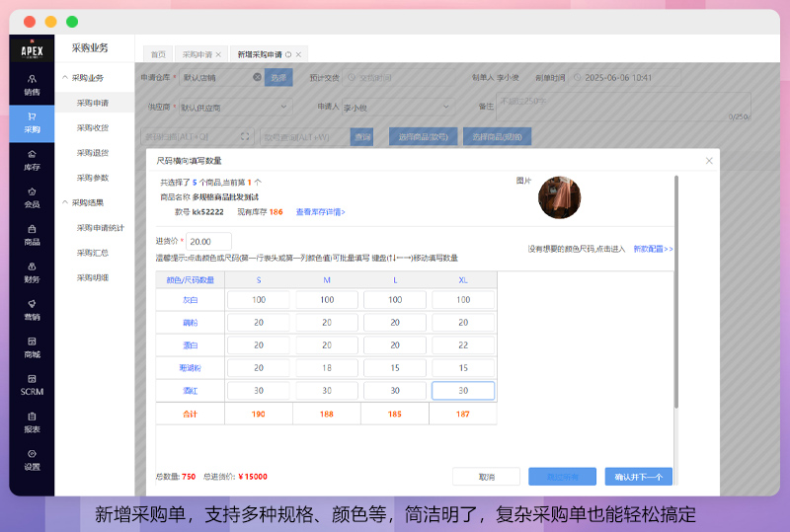Screen dimensions: 790x532
Task: Click the 跳过所有 button
Action: 562,477
